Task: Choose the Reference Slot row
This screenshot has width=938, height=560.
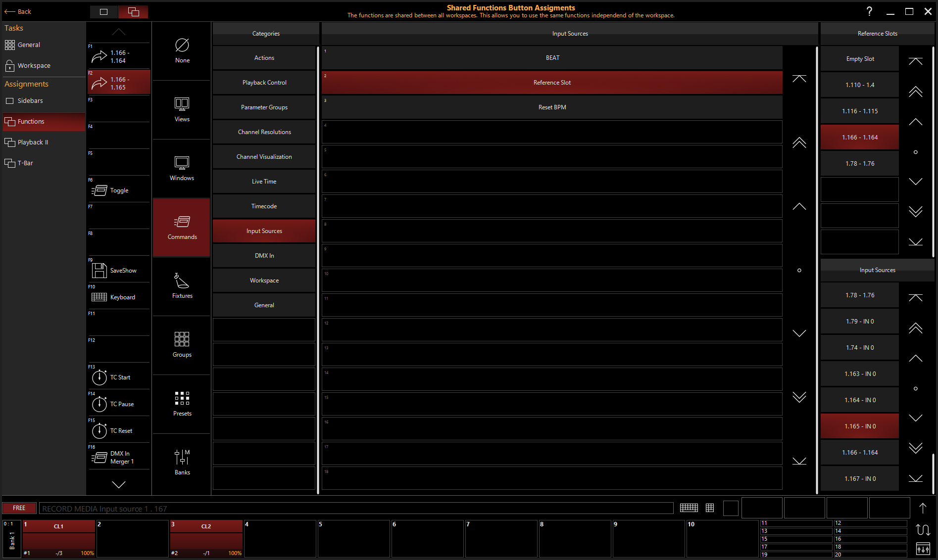Action: click(552, 83)
